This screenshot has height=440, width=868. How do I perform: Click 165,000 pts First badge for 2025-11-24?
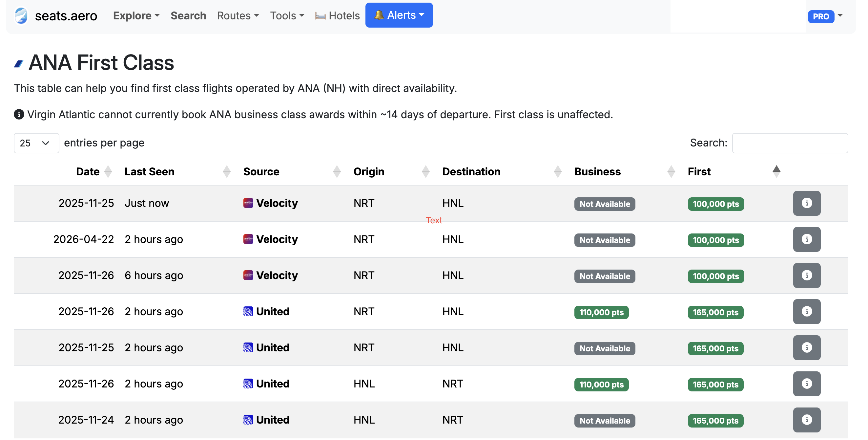click(715, 420)
